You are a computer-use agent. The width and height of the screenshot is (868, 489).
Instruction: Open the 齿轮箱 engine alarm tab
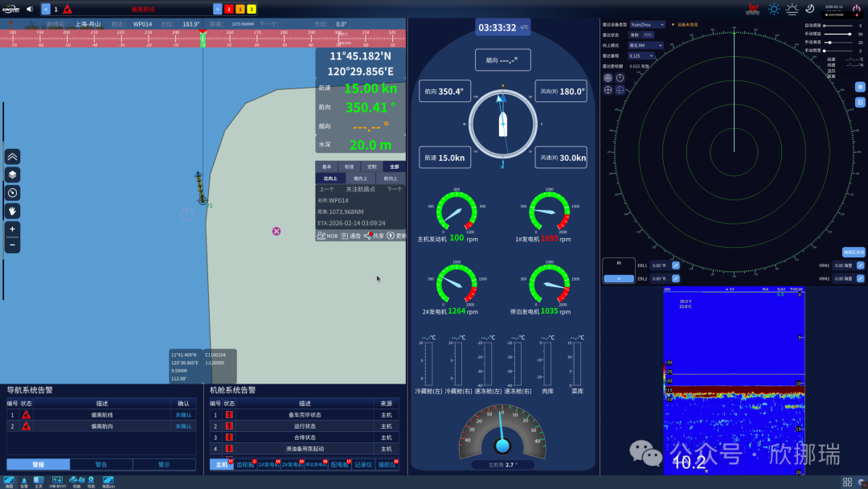[x=245, y=465]
